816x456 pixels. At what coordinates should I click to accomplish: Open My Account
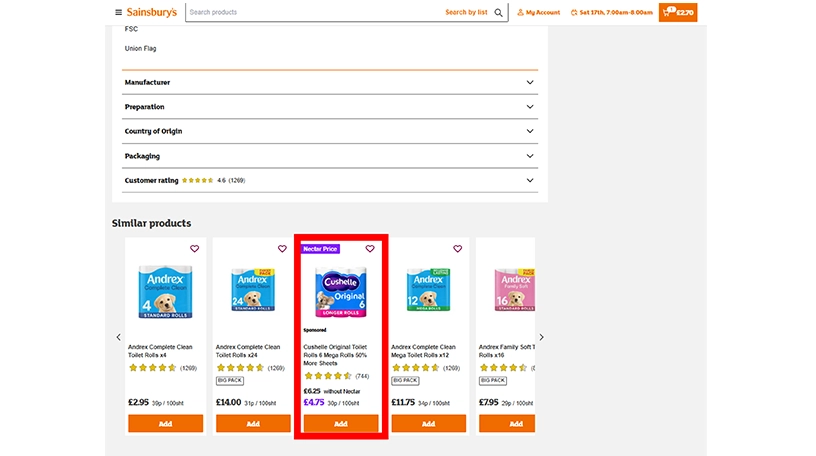pos(539,13)
